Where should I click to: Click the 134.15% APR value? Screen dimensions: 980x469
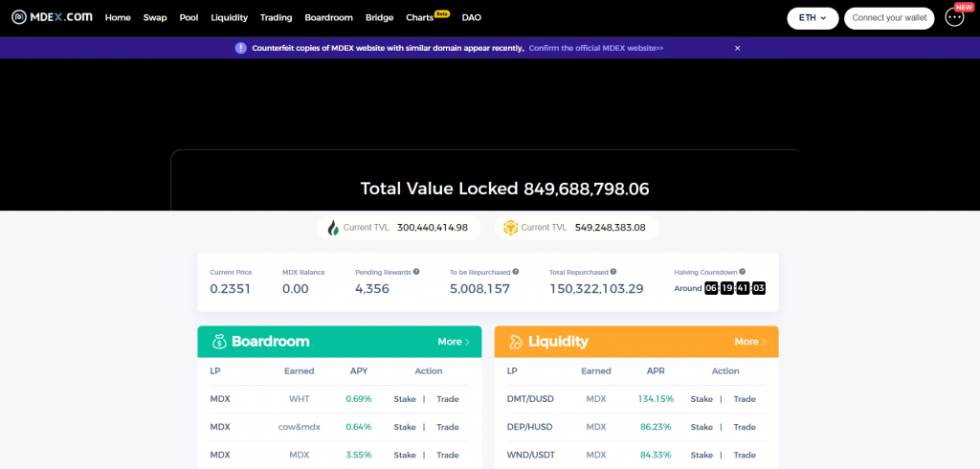pos(656,399)
